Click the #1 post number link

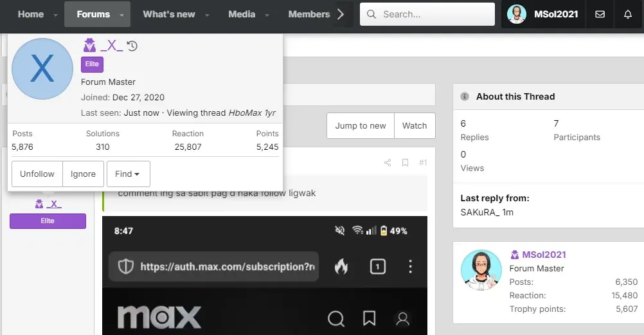[423, 163]
